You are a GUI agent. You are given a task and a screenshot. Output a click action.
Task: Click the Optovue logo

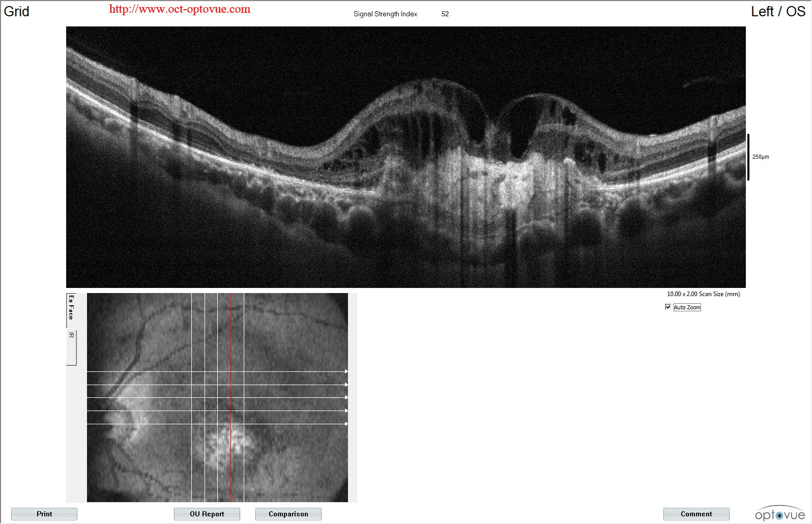tap(780, 513)
